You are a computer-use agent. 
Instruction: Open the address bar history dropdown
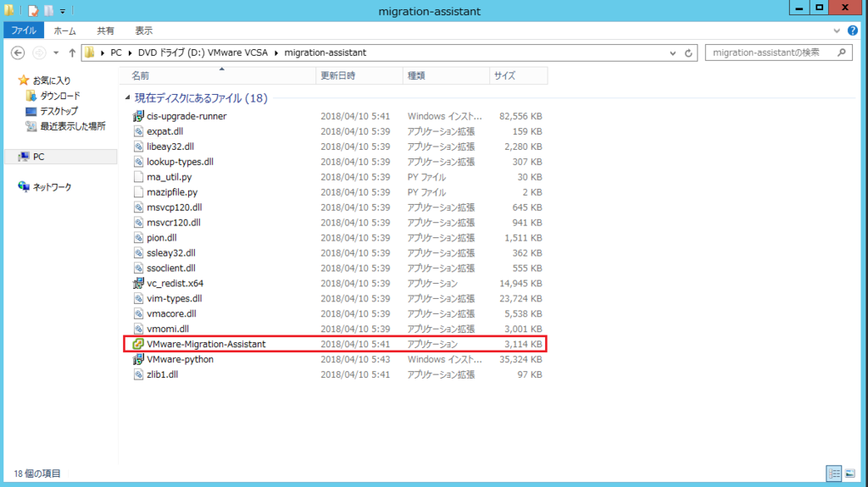[x=672, y=53]
